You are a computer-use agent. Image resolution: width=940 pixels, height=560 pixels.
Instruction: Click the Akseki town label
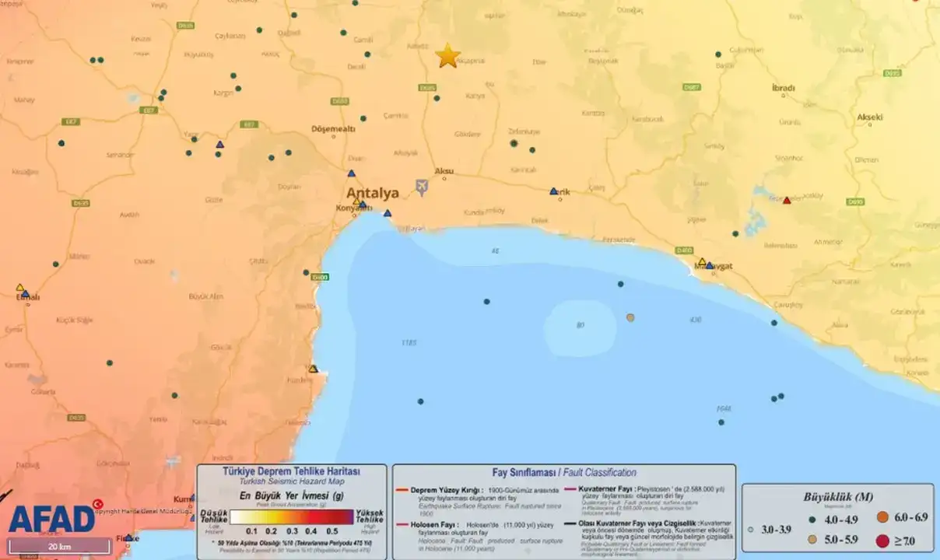(869, 117)
